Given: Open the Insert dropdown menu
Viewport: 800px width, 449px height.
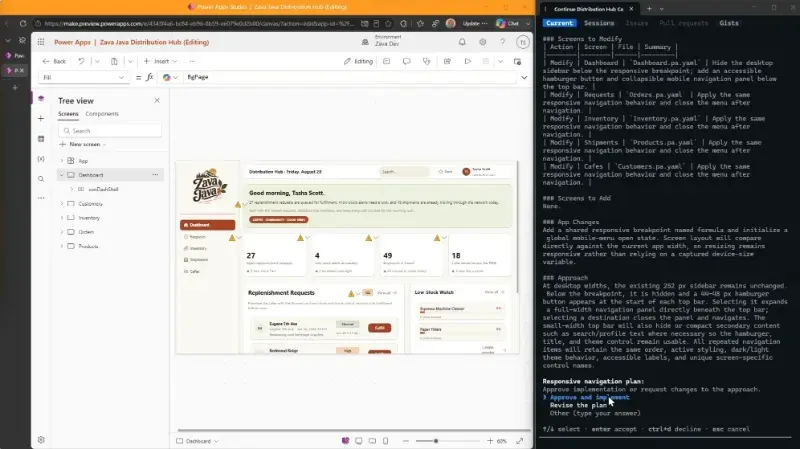Looking at the screenshot, I should 160,61.
